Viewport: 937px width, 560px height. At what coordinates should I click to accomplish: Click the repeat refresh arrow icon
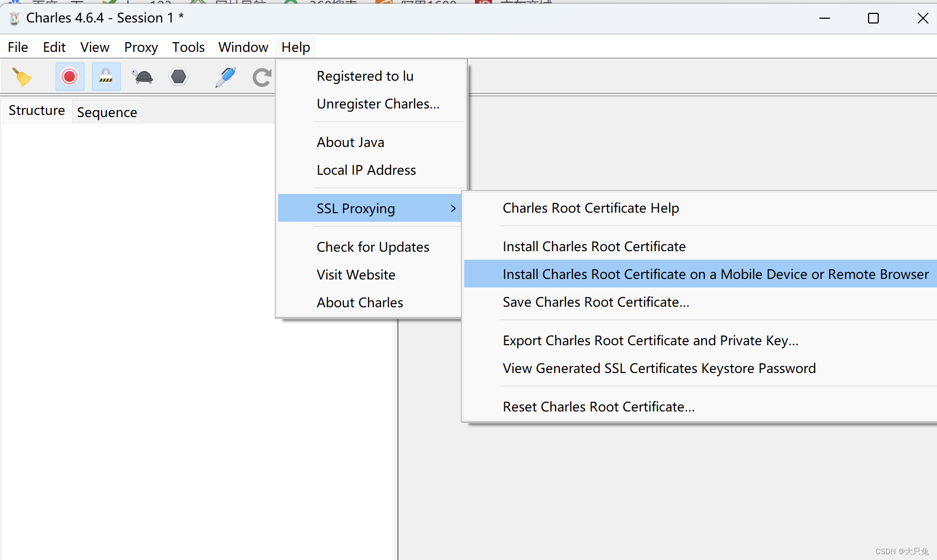[x=262, y=77]
